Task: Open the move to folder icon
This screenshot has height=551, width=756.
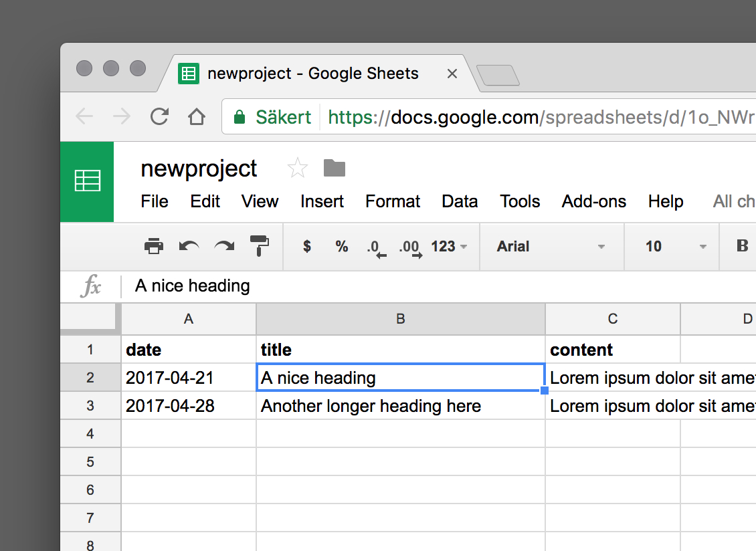Action: 335,168
